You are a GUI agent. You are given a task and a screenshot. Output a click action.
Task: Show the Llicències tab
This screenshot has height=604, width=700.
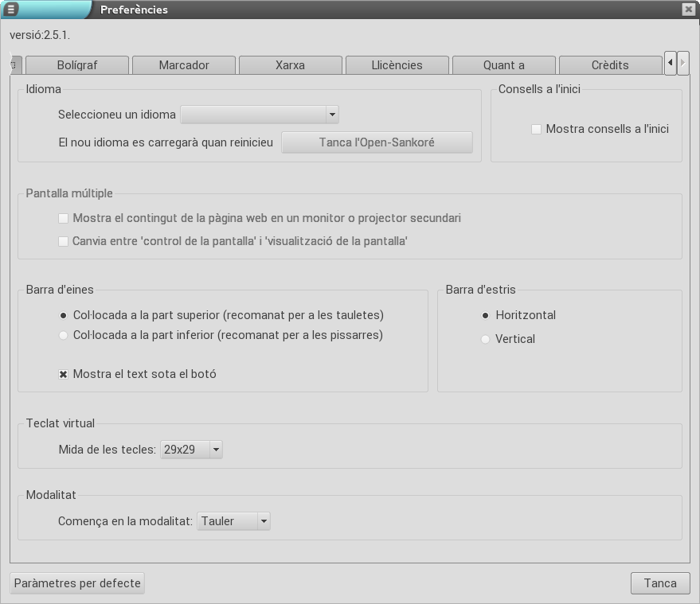397,65
